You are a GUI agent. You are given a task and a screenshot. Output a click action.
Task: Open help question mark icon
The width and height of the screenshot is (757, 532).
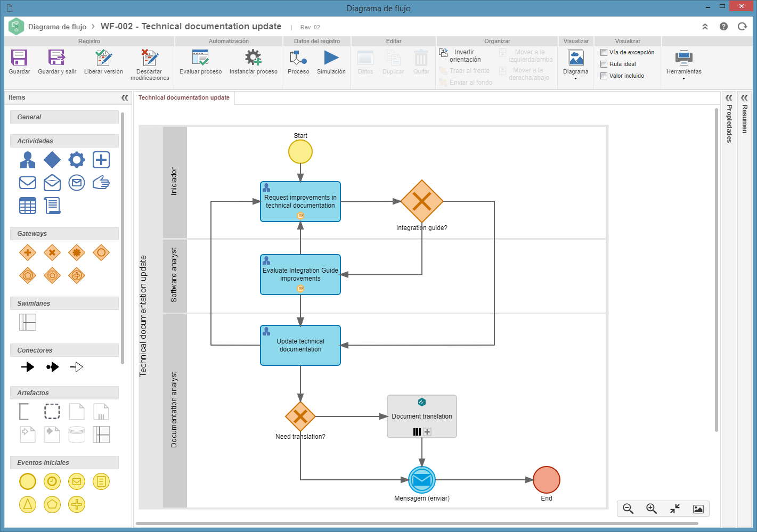(x=723, y=27)
